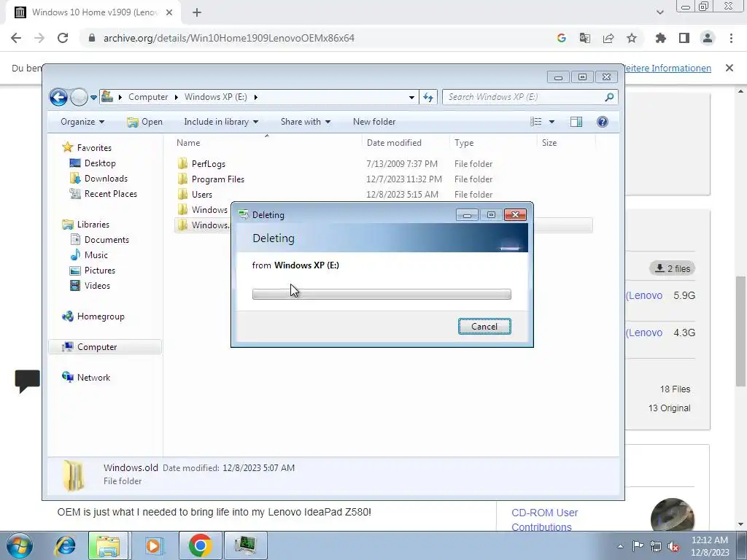
Task: Click Computer in the address breadcrumb
Action: click(x=148, y=97)
